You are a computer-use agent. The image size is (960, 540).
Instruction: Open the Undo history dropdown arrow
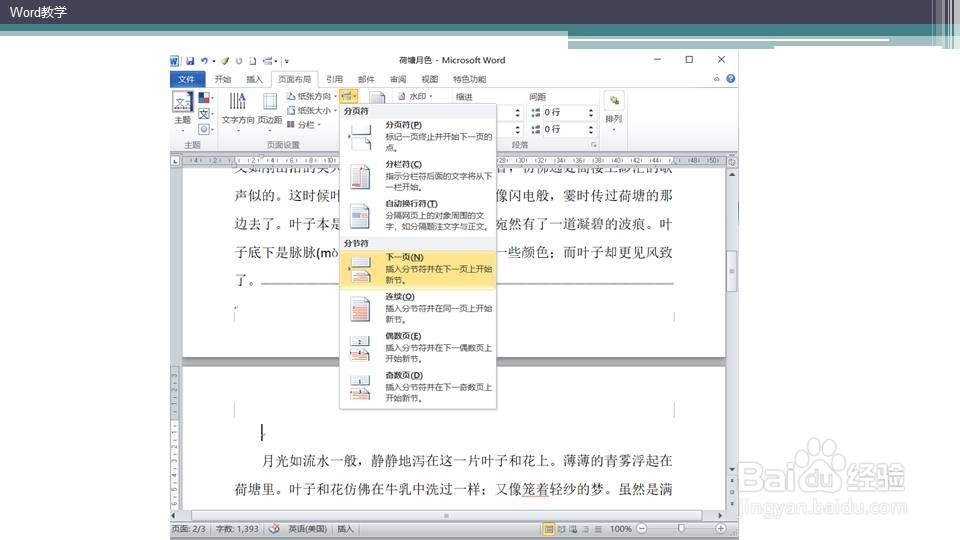(214, 61)
